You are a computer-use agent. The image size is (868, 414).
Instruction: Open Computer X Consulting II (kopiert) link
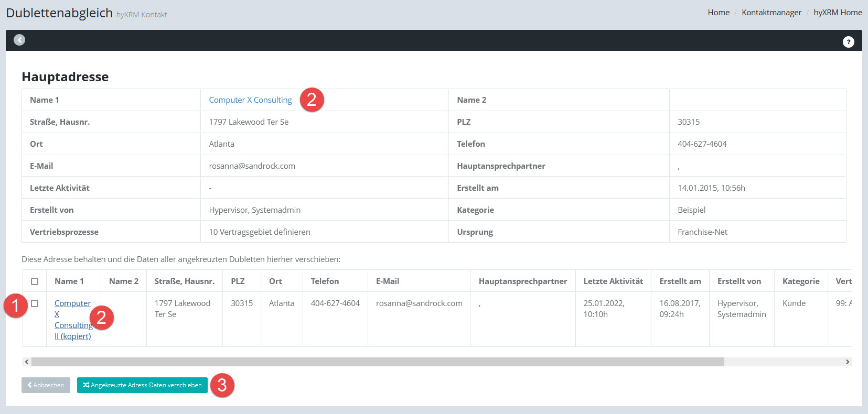tap(72, 320)
